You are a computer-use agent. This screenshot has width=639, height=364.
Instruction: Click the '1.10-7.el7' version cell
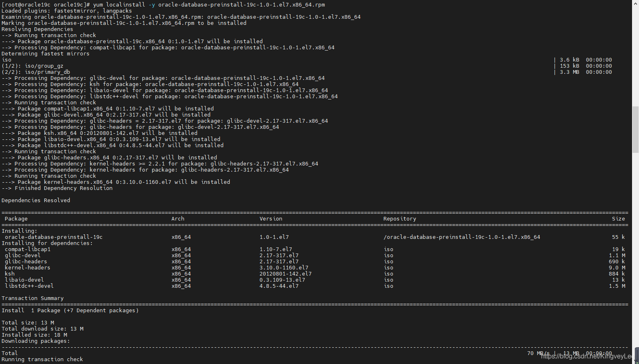pyautogui.click(x=275, y=249)
